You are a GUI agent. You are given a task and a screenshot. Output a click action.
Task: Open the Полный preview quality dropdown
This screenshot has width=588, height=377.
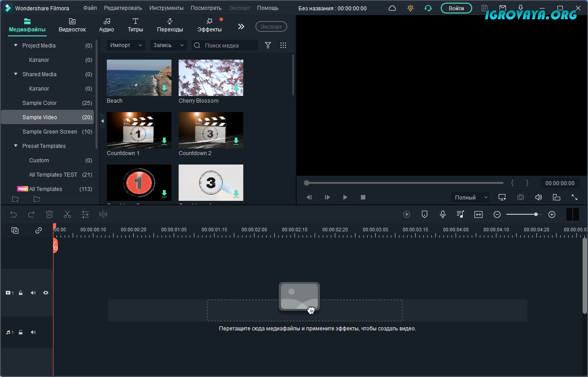point(470,197)
